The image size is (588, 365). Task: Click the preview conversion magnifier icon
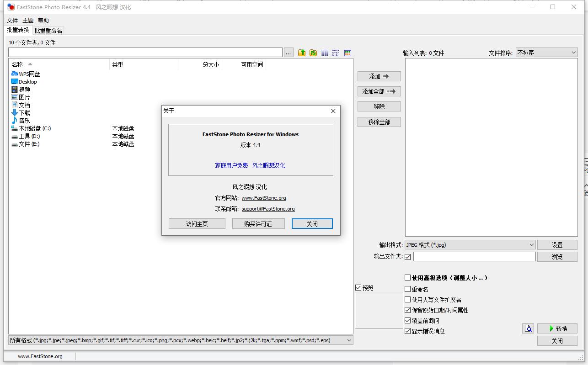point(528,328)
